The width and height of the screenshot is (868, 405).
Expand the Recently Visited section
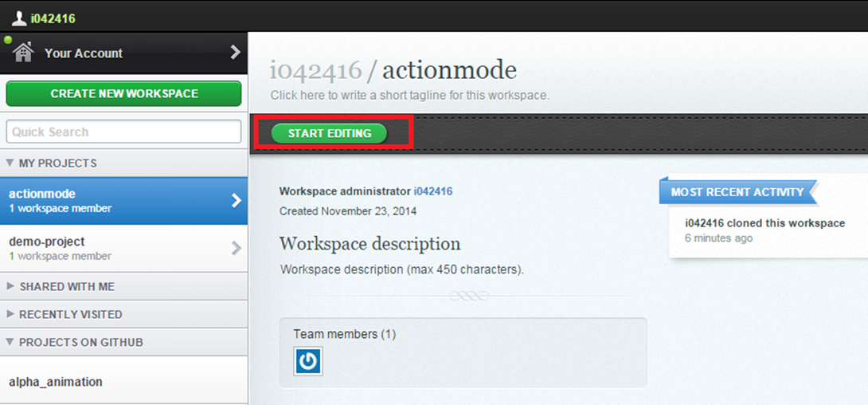pyautogui.click(x=124, y=314)
